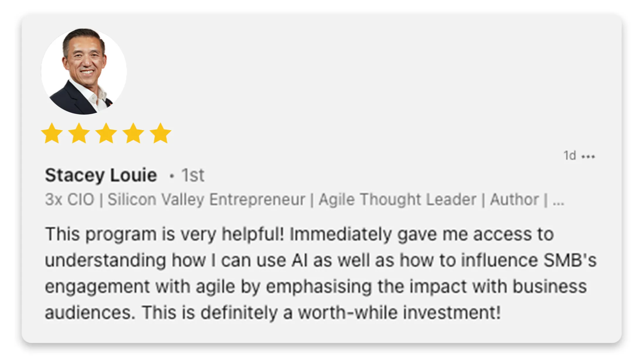
Task: Open the Stacey Louie name link
Action: point(101,175)
